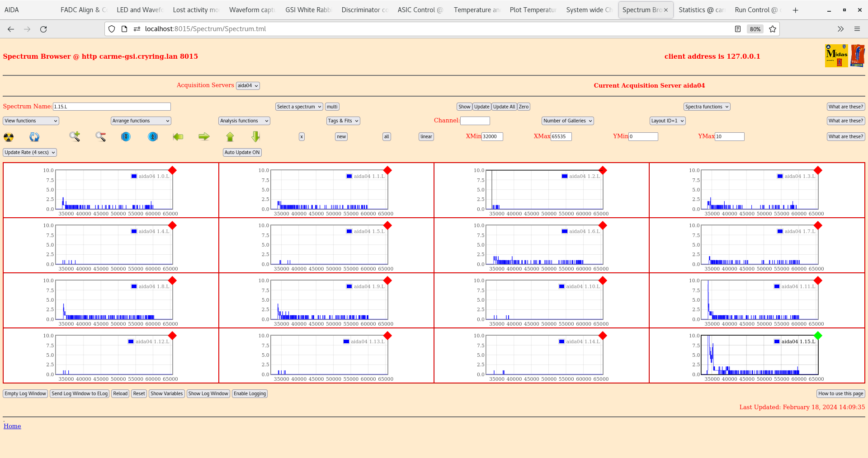Click the blue legend swatch for aida04 1.0.L
This screenshot has height=458, width=868.
click(134, 176)
